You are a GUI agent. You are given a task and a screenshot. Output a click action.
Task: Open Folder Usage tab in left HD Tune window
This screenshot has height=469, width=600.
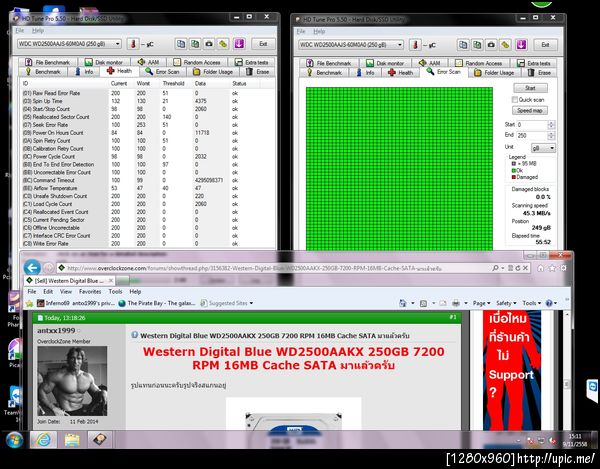pyautogui.click(x=212, y=72)
